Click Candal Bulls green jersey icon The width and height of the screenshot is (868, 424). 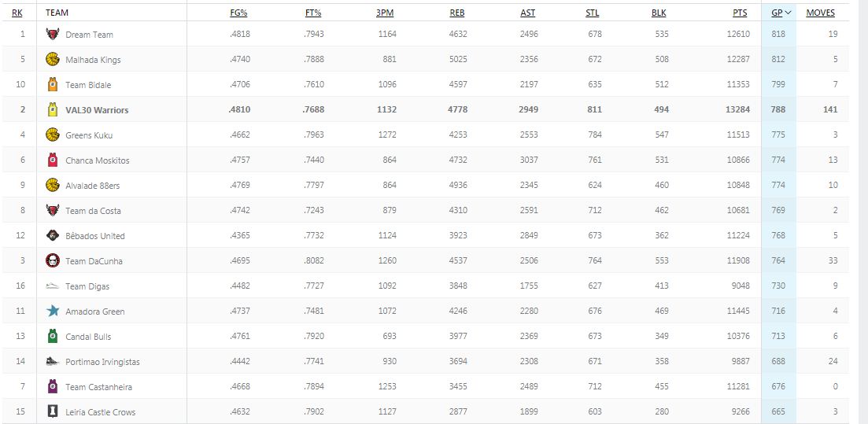pyautogui.click(x=53, y=336)
